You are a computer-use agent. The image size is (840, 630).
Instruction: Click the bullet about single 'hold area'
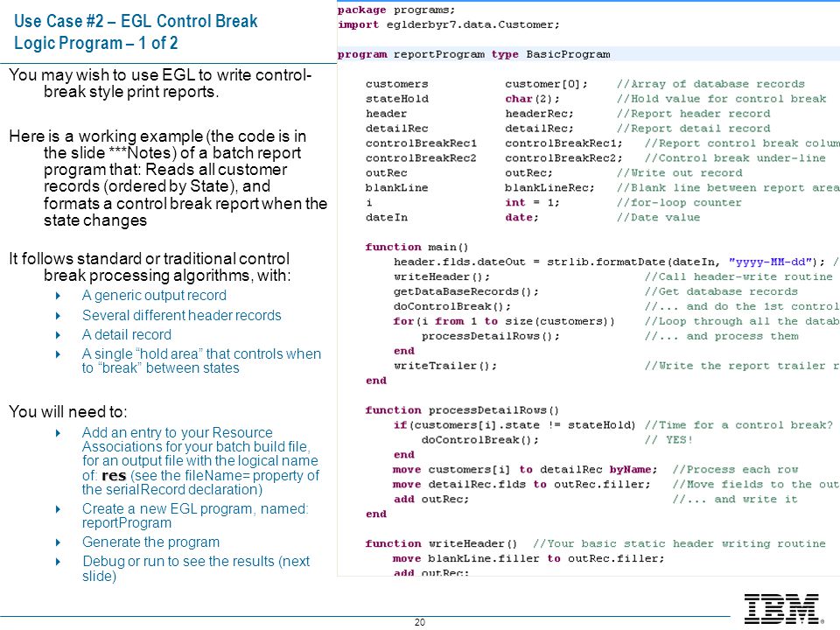tap(201, 360)
